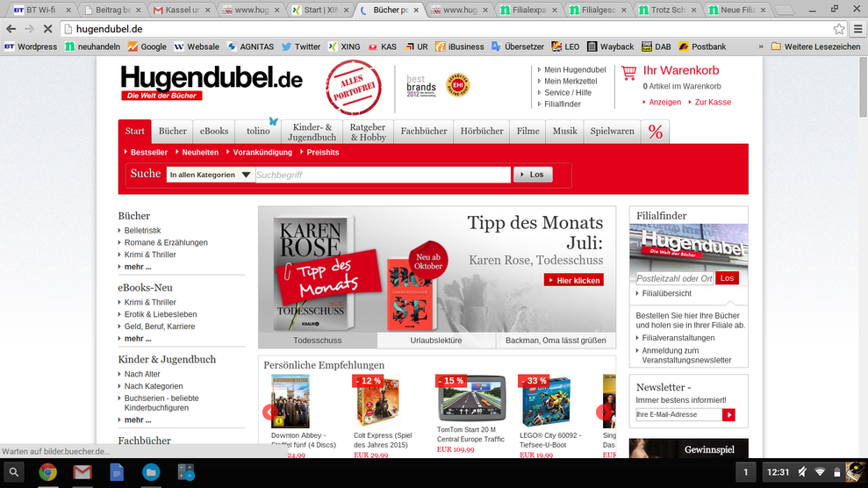
Task: Click the Postleitzahl oder Ort field
Action: [675, 278]
